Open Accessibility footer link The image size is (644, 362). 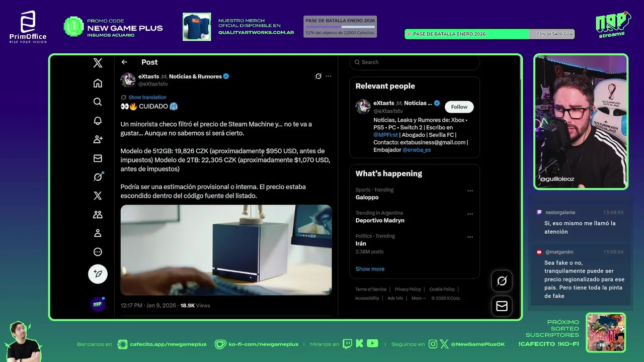point(367,298)
